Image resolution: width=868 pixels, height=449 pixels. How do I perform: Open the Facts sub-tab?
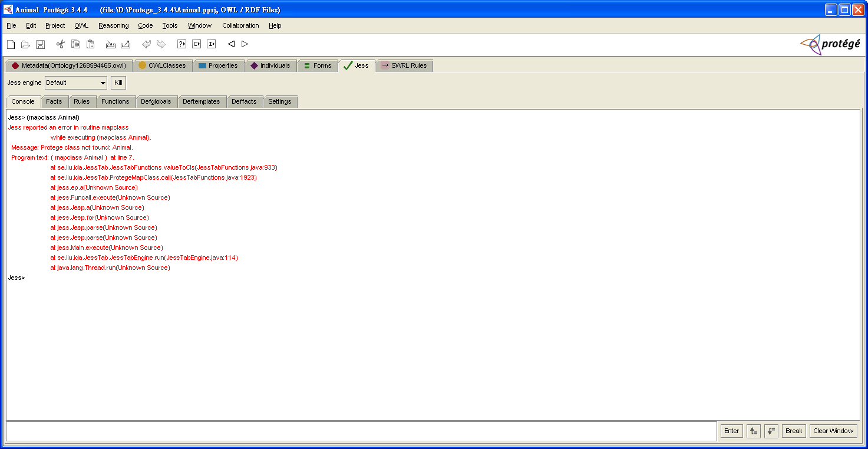click(x=54, y=101)
